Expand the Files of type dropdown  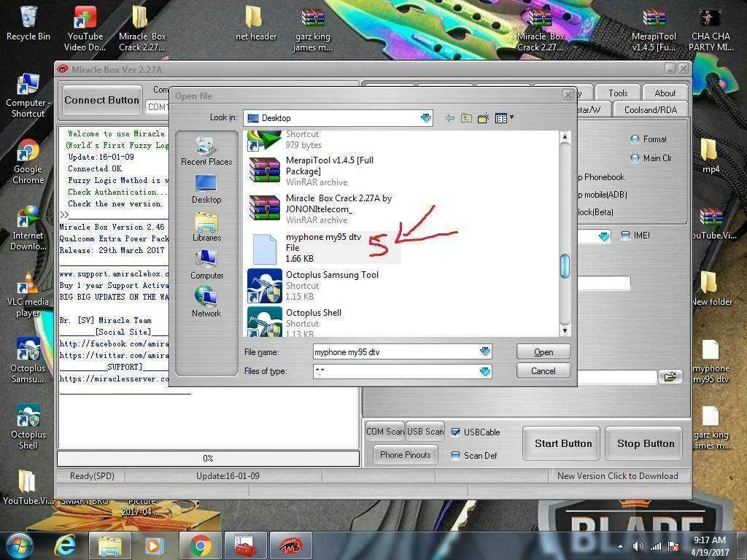(485, 371)
